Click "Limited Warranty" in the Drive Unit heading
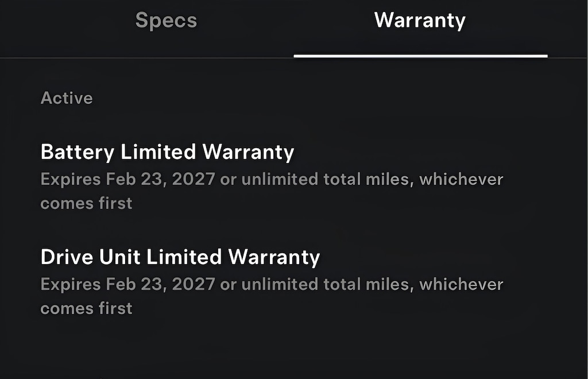The image size is (588, 379). [233, 257]
